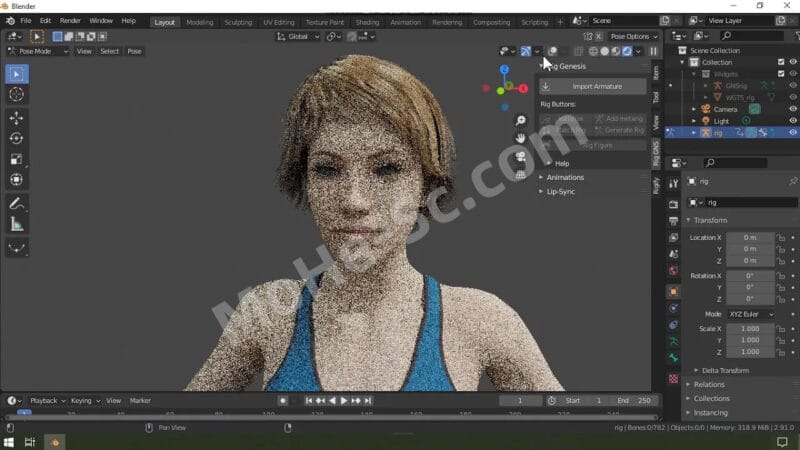Image resolution: width=800 pixels, height=450 pixels.
Task: Open the Help button in Rig panel
Action: pos(562,164)
